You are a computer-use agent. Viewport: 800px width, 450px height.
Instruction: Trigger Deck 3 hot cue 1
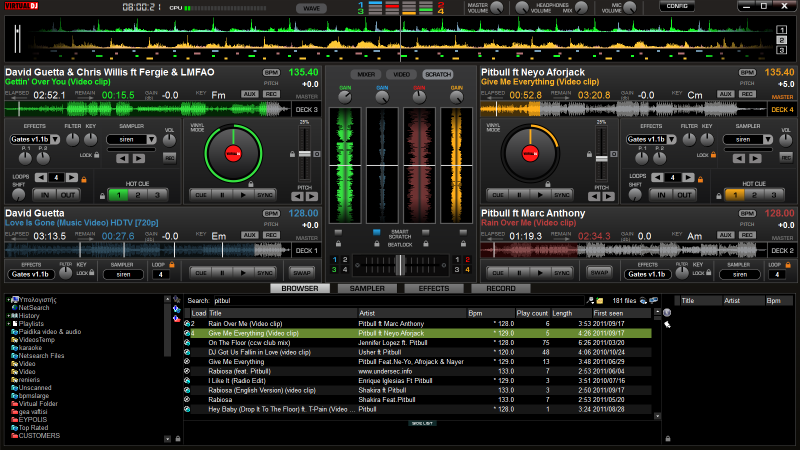118,195
